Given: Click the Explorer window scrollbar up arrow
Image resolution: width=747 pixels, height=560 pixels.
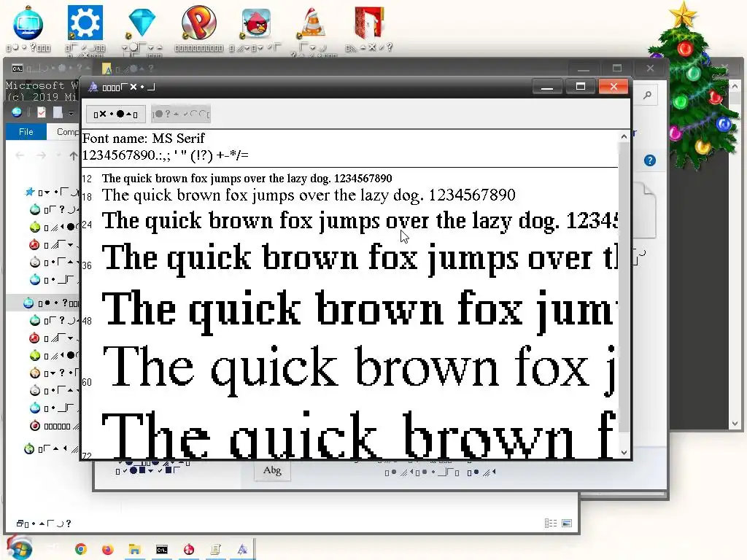Looking at the screenshot, I should [734, 87].
